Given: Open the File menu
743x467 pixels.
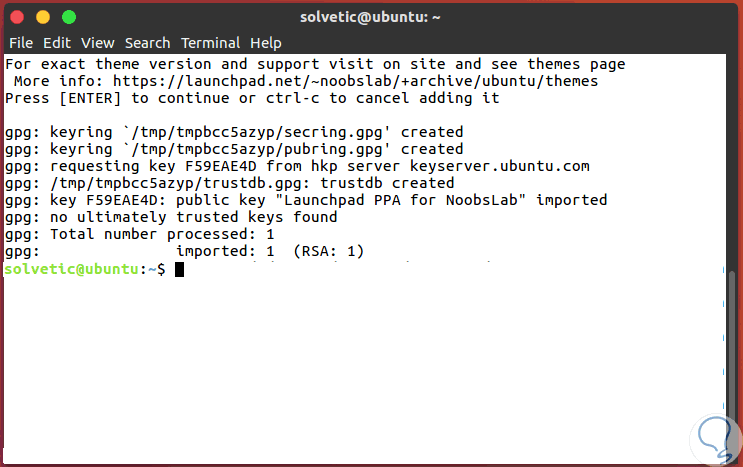Looking at the screenshot, I should click(21, 43).
